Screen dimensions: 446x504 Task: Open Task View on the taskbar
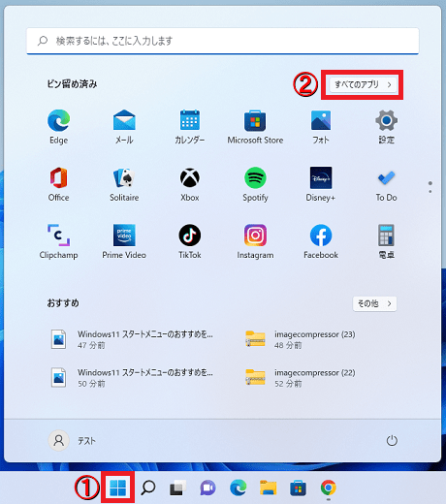point(178,488)
